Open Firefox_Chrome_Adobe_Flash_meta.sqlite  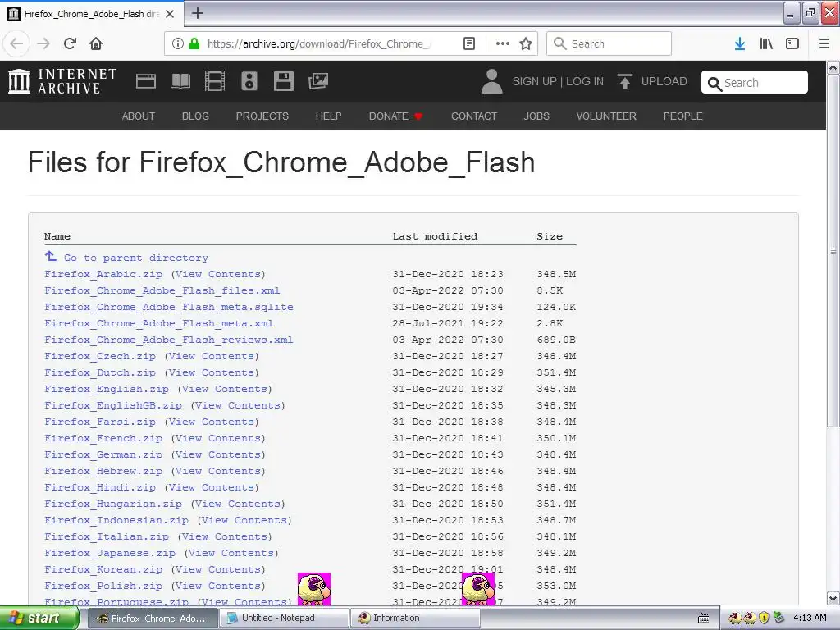(169, 307)
